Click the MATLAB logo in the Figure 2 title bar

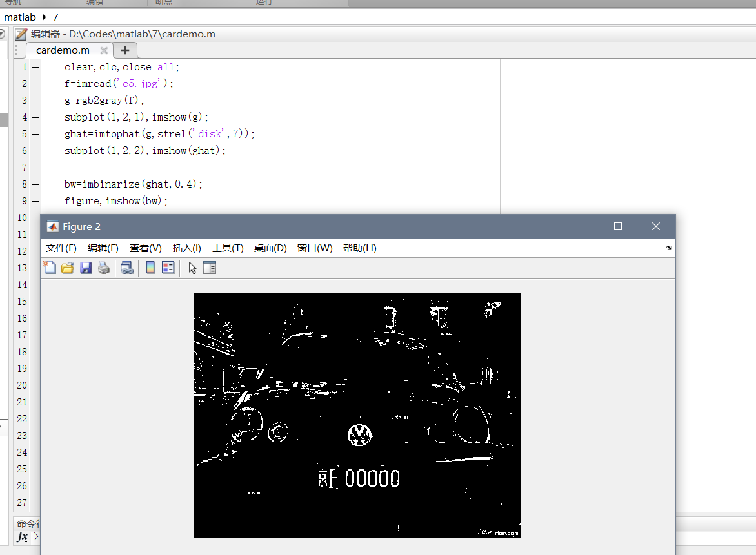pos(52,226)
